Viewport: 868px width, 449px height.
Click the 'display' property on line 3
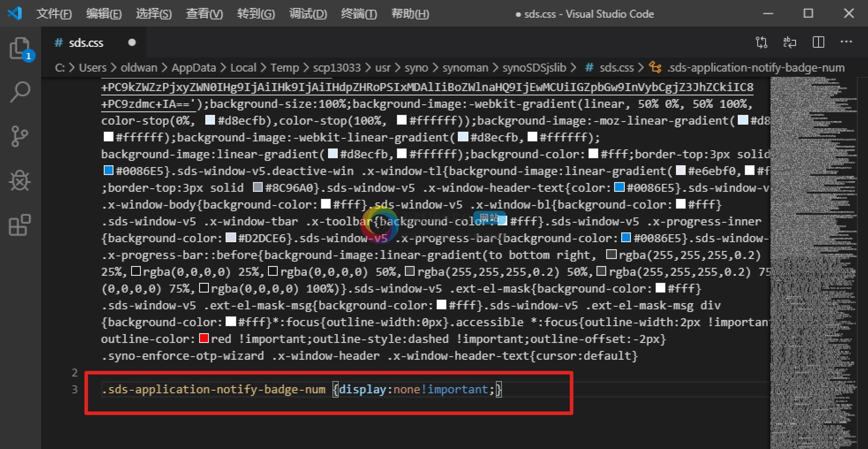click(362, 389)
